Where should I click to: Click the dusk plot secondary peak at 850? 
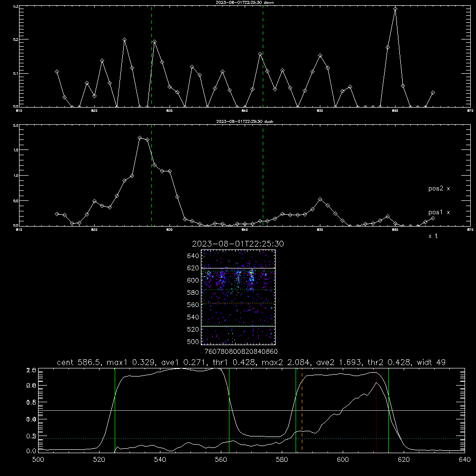[320, 199]
